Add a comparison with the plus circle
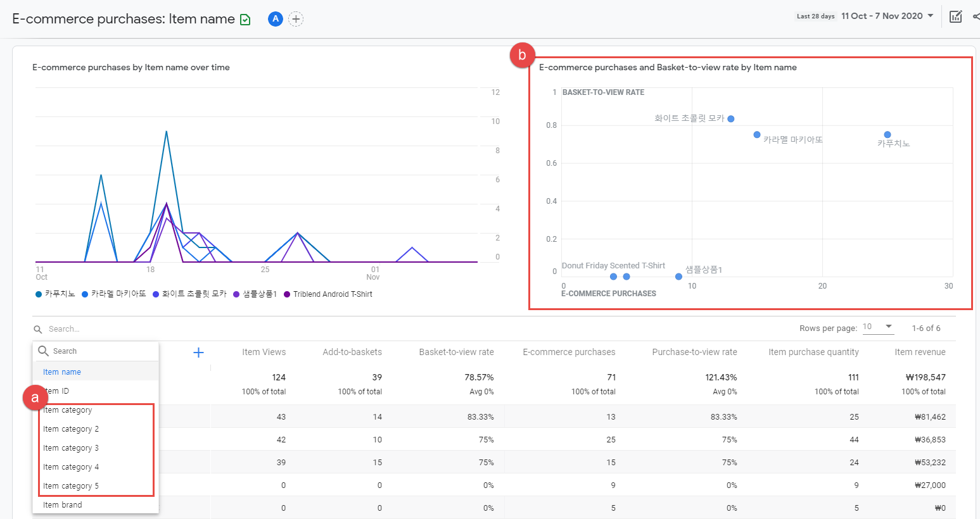The image size is (980, 519). [x=296, y=19]
